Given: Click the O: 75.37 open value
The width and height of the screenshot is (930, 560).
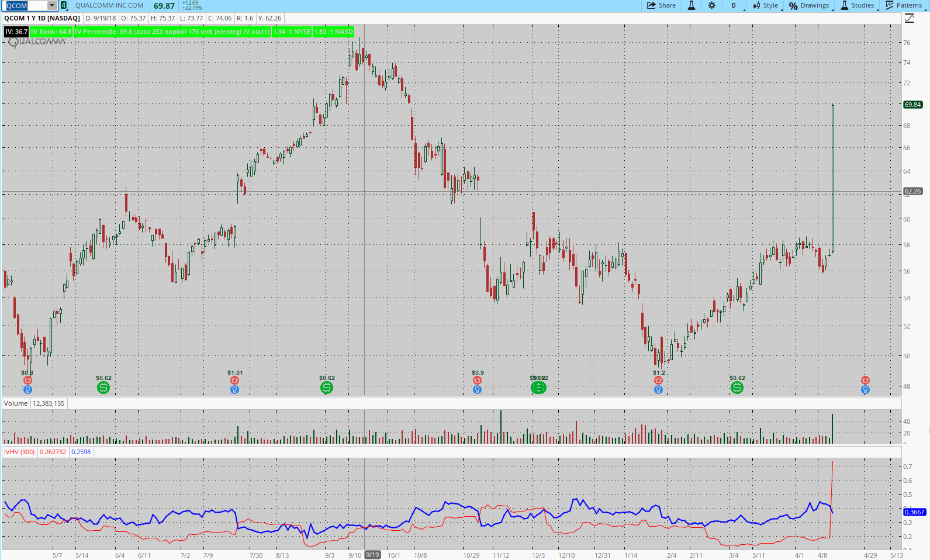Looking at the screenshot, I should pos(133,18).
